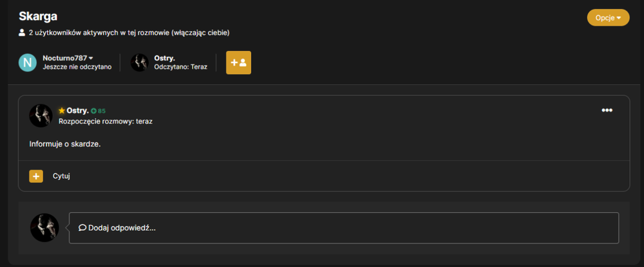Click the Skarga conversation title
This screenshot has height=267, width=644.
pos(38,17)
